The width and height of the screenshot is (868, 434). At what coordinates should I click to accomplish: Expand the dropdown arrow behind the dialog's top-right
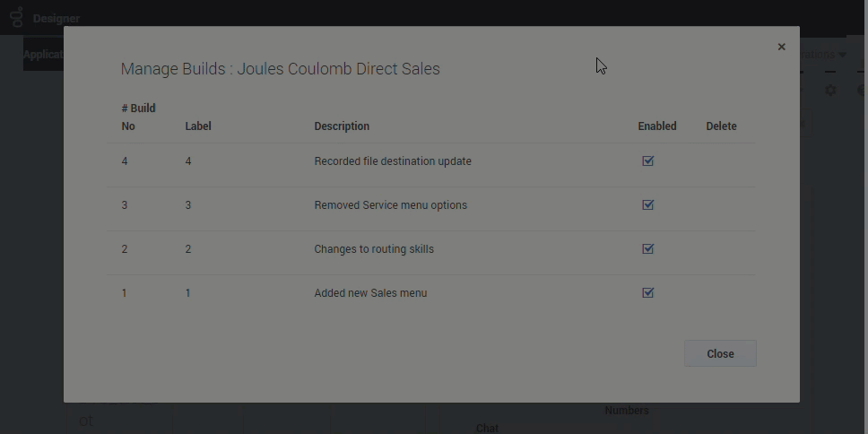click(841, 55)
